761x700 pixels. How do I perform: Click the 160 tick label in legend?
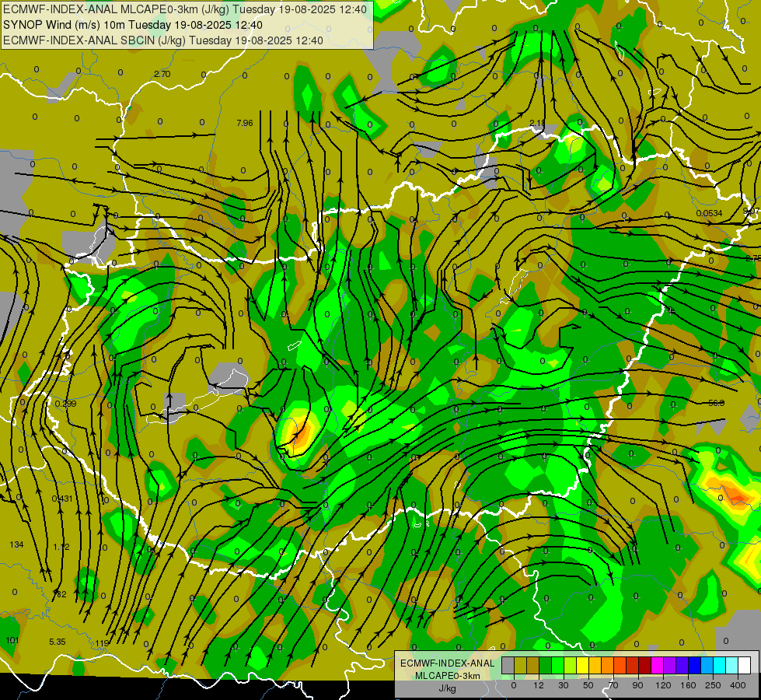point(688,685)
